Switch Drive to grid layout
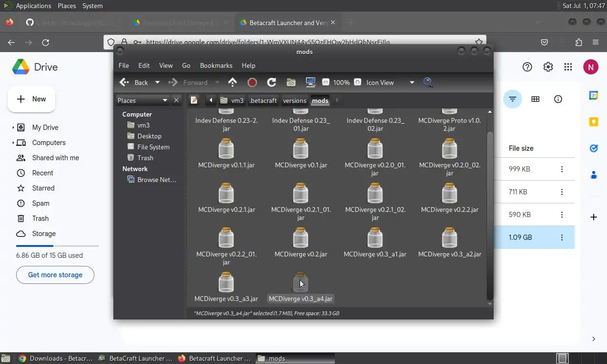The image size is (607, 364). (x=535, y=99)
